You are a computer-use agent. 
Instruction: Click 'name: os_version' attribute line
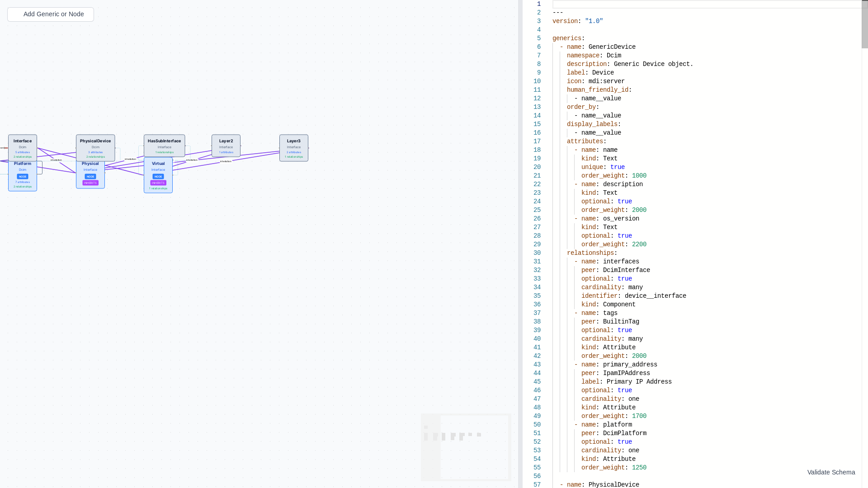point(610,219)
